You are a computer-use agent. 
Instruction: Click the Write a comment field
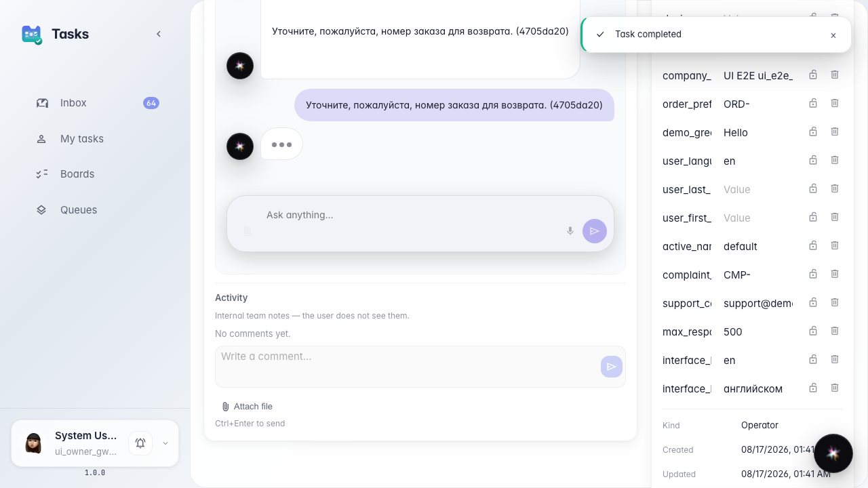pos(407,367)
